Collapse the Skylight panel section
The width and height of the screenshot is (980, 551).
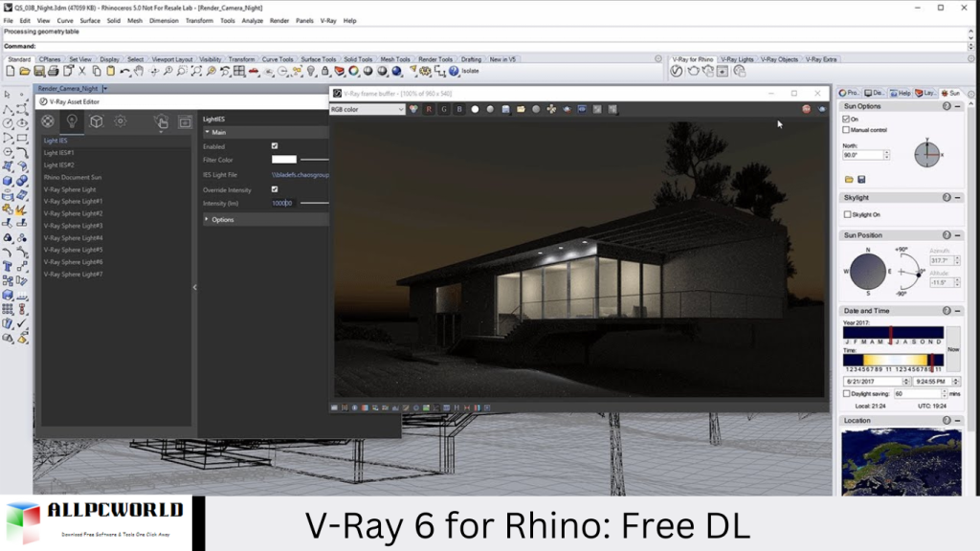(x=957, y=197)
